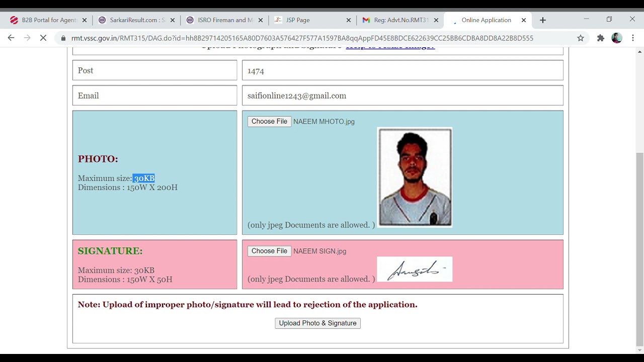Image resolution: width=644 pixels, height=362 pixels.
Task: Click the address bar URL
Action: pos(302,38)
